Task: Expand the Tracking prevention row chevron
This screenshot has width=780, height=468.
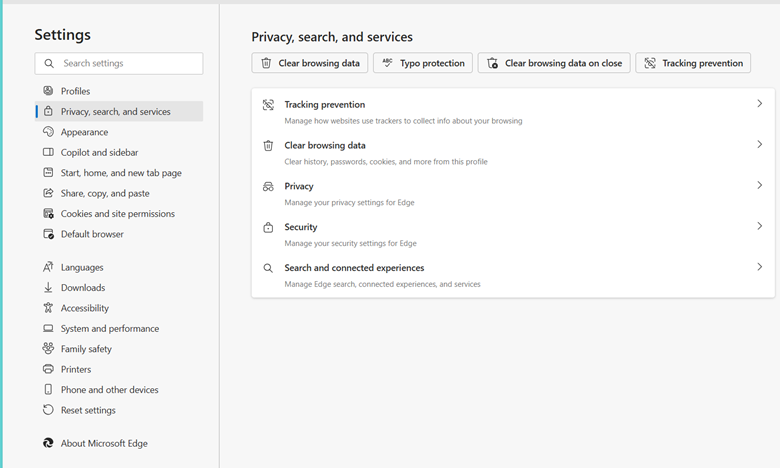Action: pos(759,104)
